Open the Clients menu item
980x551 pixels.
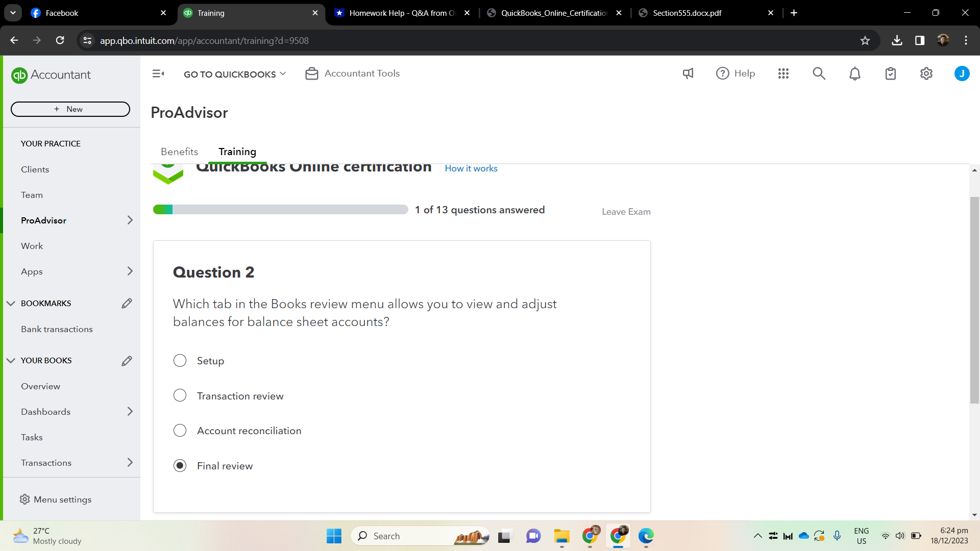pyautogui.click(x=35, y=169)
